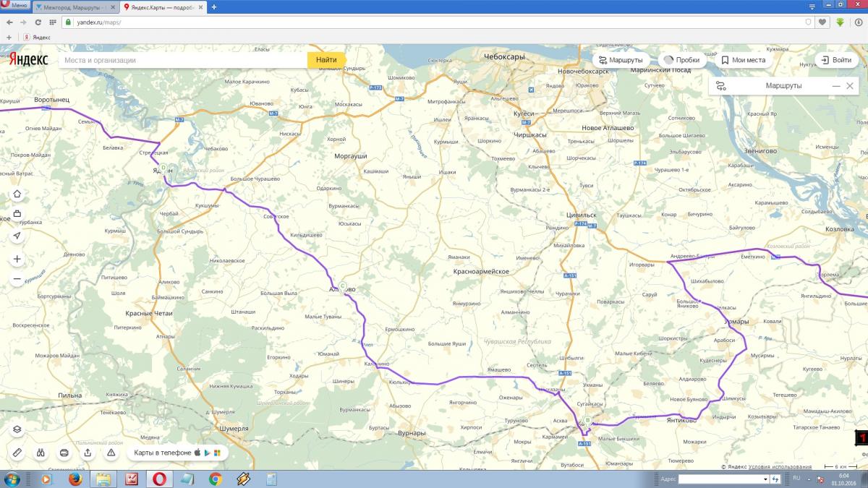Minimize the Маршруты route panel
This screenshot has width=868, height=488.
[836, 86]
